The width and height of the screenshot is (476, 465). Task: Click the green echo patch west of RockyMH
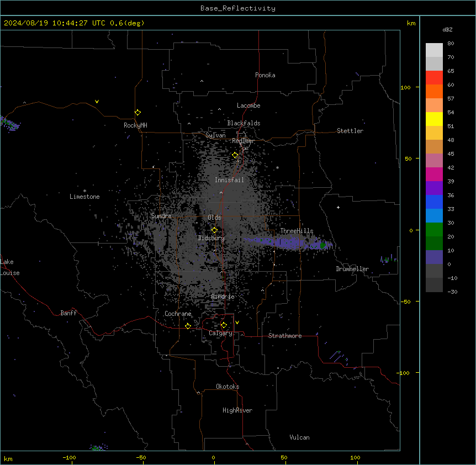coord(9,124)
